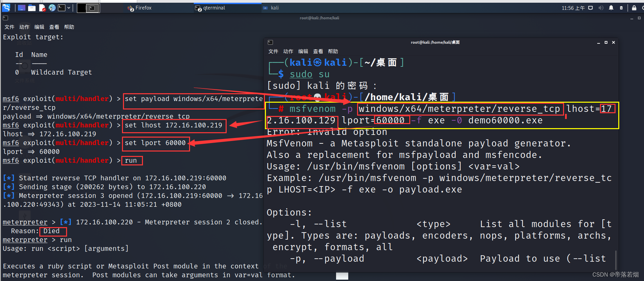Click the 'Died' reason text
Screen dimensions: 644x281
[51, 231]
